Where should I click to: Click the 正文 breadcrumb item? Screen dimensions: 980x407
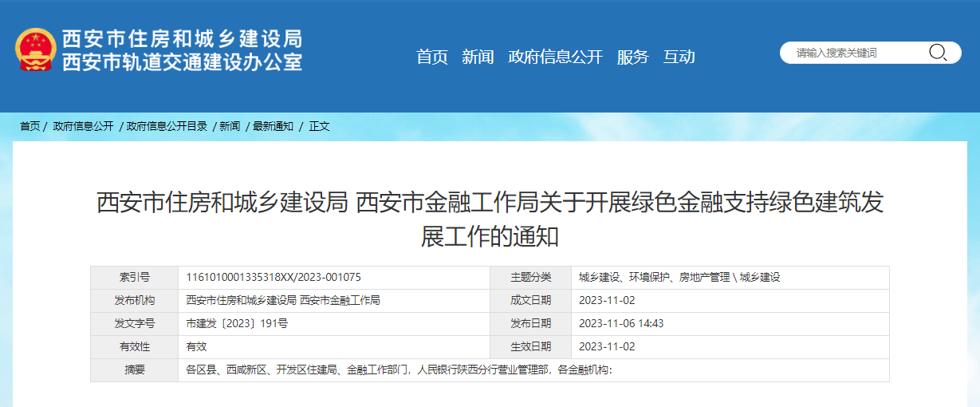coord(319,126)
